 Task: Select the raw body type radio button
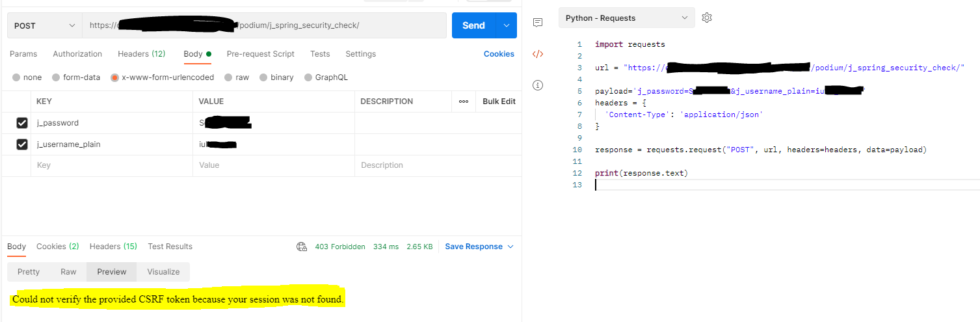(x=228, y=77)
